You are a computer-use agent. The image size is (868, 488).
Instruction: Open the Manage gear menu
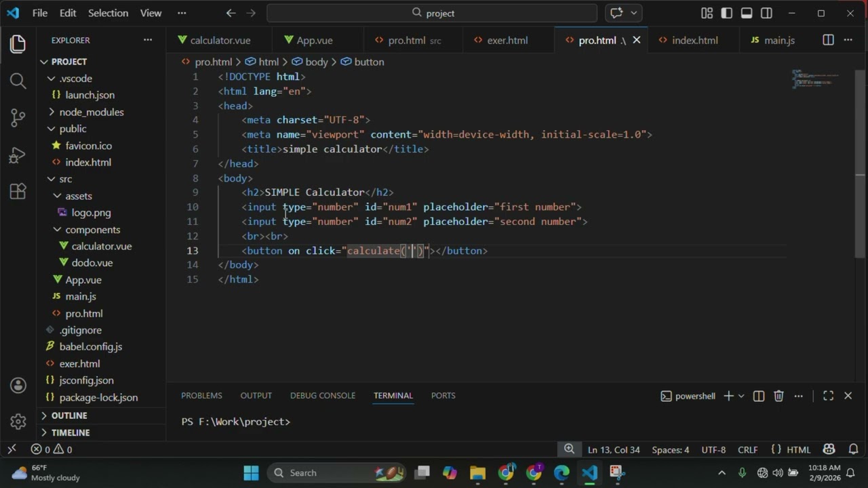[x=18, y=421]
